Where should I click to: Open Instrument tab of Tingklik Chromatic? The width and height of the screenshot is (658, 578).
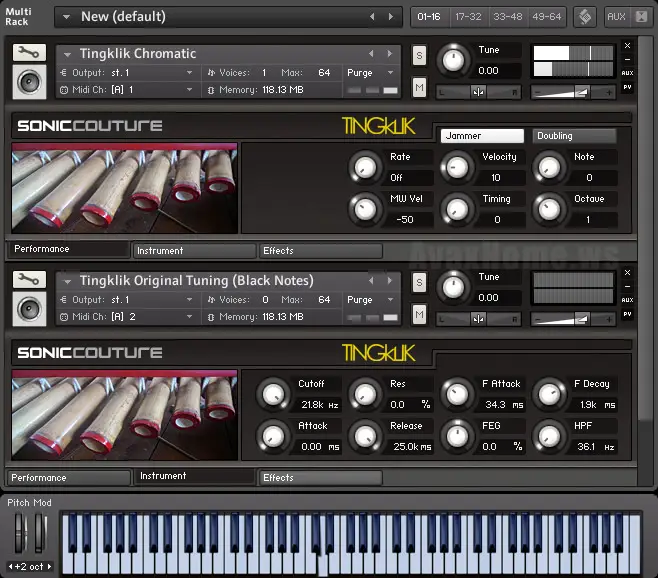pyautogui.click(x=194, y=251)
